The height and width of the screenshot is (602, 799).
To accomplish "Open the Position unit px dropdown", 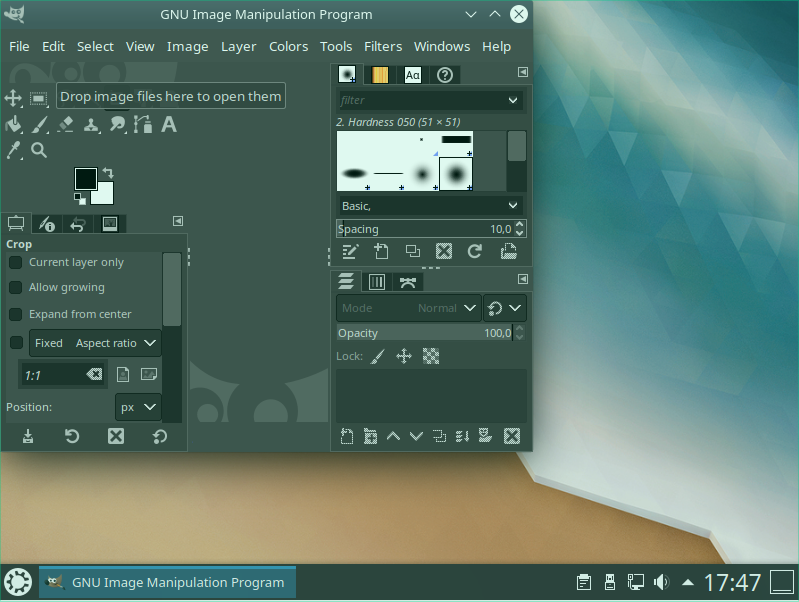I will click(138, 407).
